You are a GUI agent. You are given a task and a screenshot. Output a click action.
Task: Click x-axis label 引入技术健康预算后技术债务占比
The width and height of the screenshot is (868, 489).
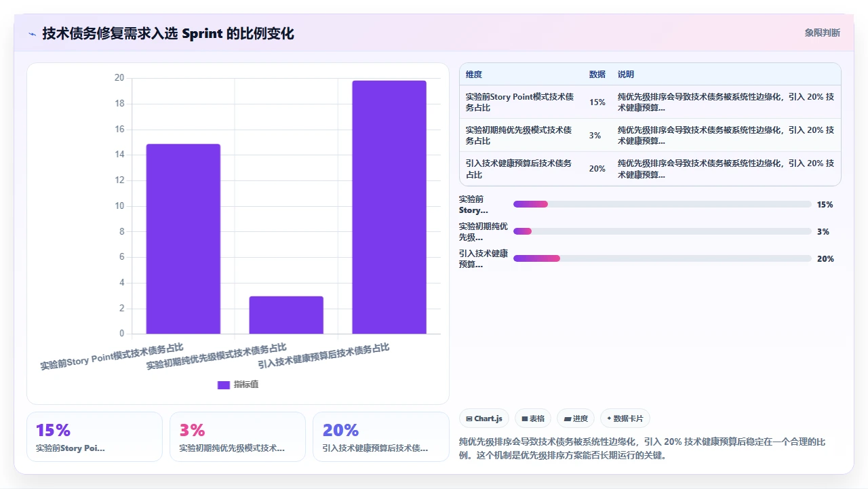pos(323,356)
